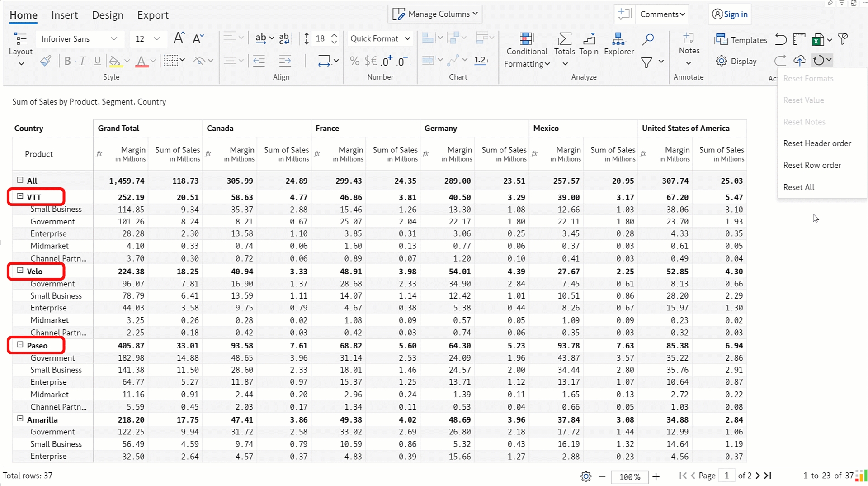The height and width of the screenshot is (486, 868).
Task: Click the Undo arrow icon
Action: [x=781, y=39]
